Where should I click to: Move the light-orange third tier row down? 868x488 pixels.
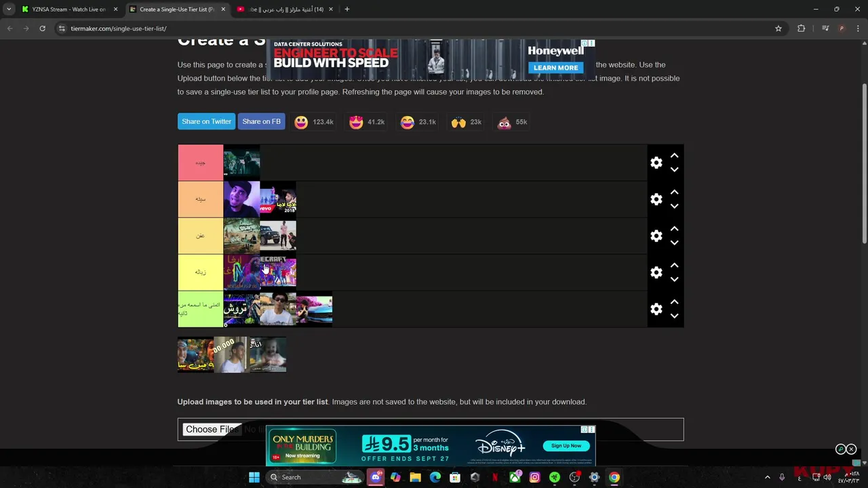click(x=674, y=243)
